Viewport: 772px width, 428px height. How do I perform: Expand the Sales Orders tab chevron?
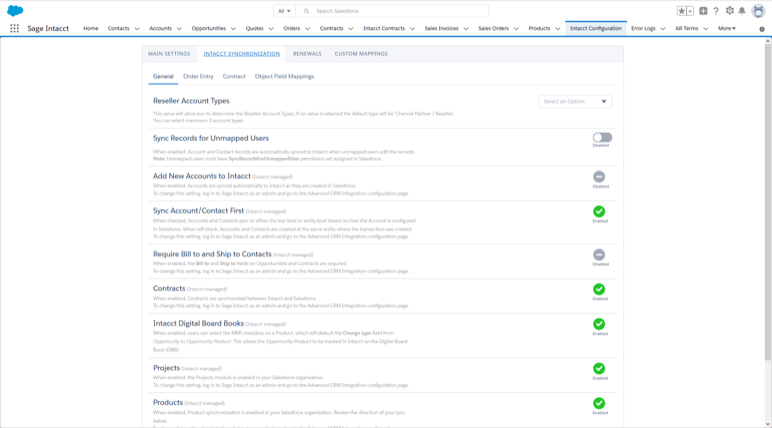(x=516, y=29)
